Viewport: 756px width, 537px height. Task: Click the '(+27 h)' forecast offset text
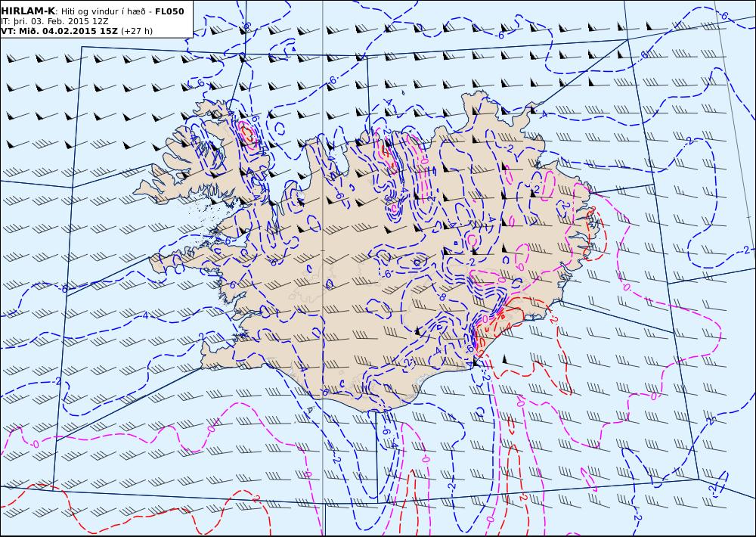click(x=136, y=31)
